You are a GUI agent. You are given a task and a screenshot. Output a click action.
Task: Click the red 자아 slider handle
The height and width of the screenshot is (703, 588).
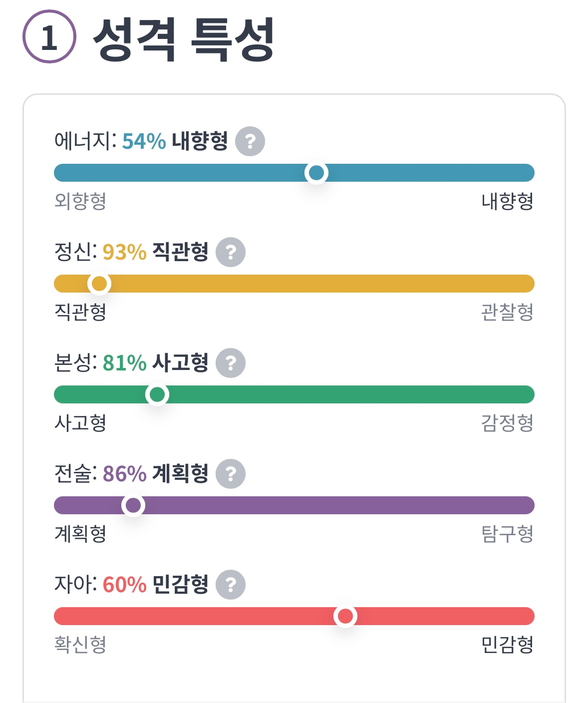pos(345,616)
